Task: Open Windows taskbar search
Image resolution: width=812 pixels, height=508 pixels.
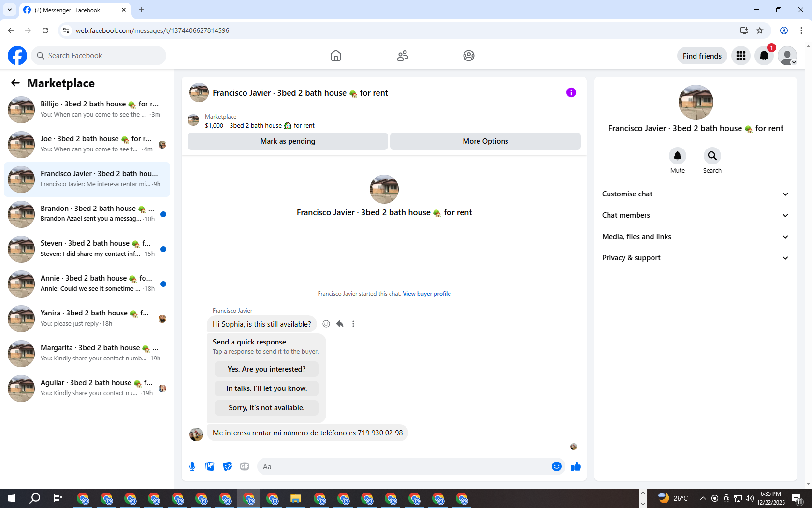Action: click(35, 498)
